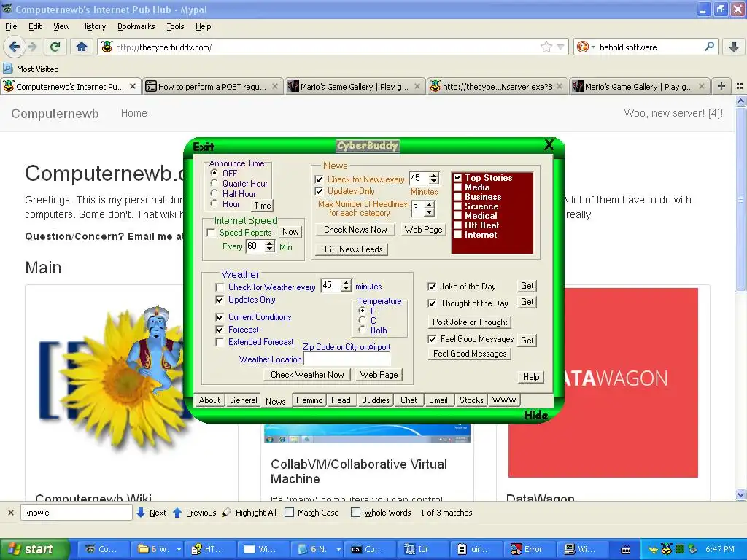Enable Match Case in find bar
747x560 pixels.
289,513
